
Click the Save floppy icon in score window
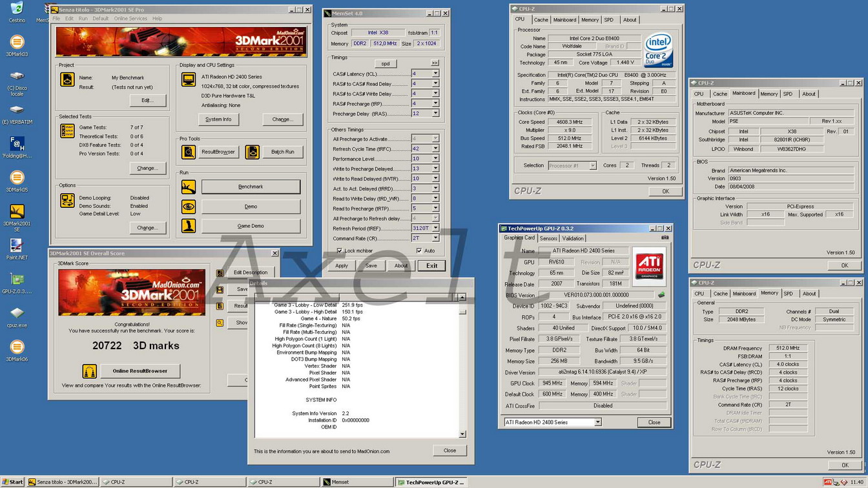(220, 289)
